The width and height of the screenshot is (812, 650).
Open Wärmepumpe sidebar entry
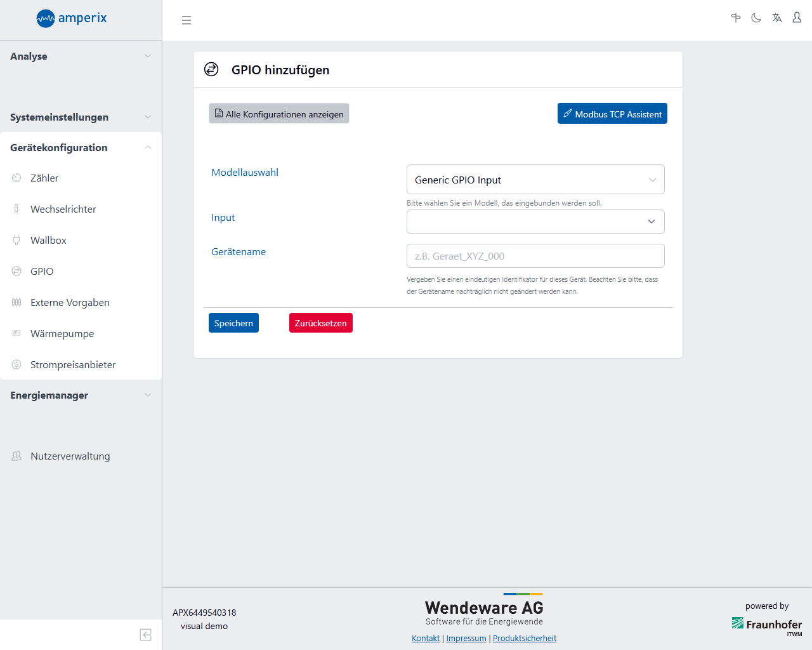(x=62, y=334)
